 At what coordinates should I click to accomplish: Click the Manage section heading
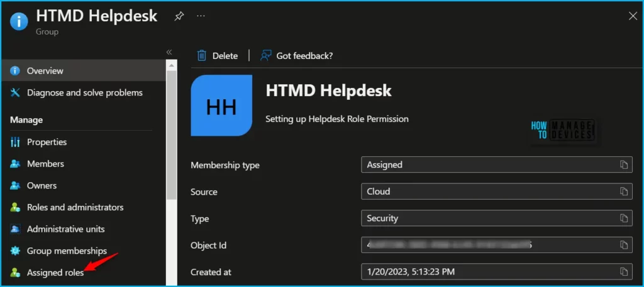[x=26, y=120]
